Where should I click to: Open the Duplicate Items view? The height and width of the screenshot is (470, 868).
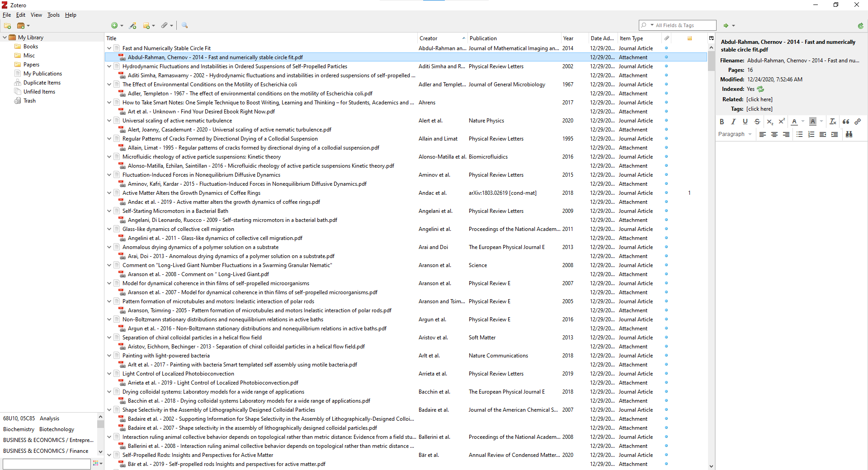[x=42, y=83]
